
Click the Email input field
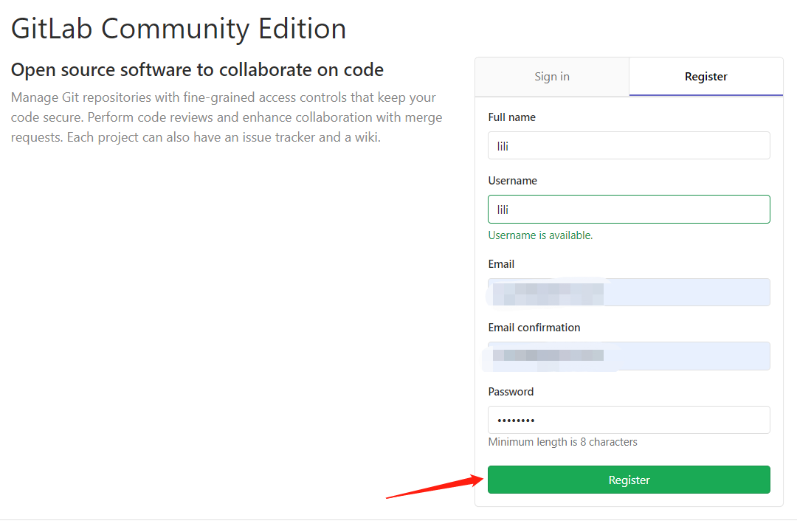(x=629, y=292)
